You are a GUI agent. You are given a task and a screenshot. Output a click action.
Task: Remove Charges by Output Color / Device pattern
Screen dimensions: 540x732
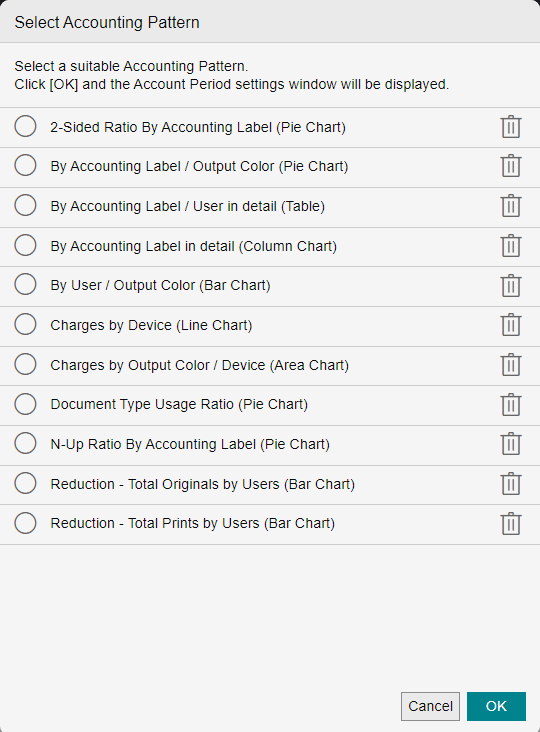point(511,365)
